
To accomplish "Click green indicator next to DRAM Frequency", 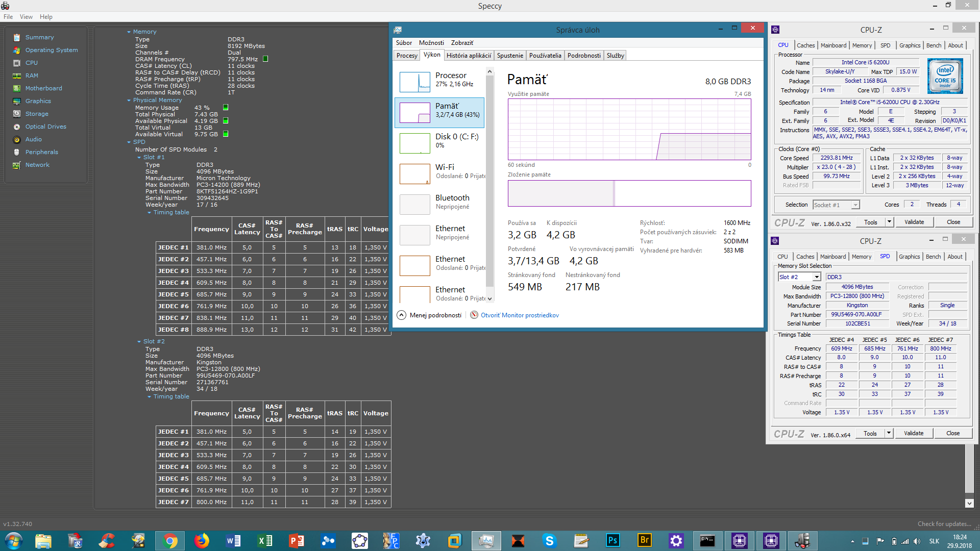I will pyautogui.click(x=265, y=59).
